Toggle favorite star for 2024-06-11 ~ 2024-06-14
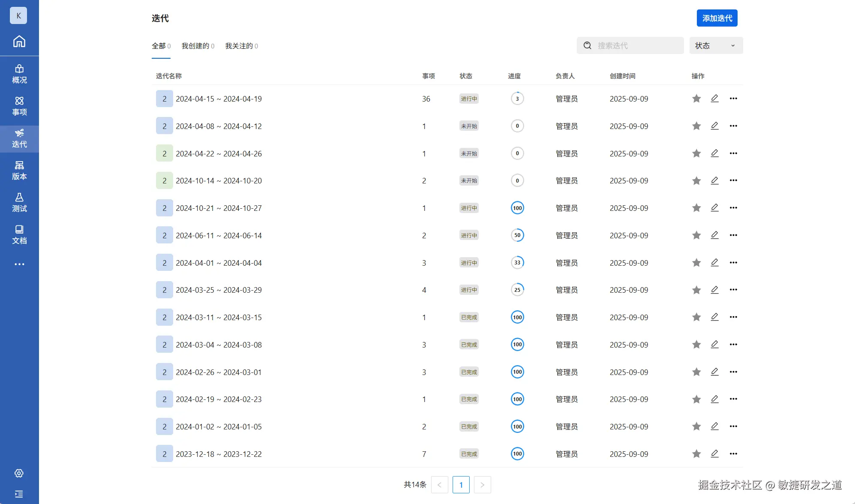 696,235
